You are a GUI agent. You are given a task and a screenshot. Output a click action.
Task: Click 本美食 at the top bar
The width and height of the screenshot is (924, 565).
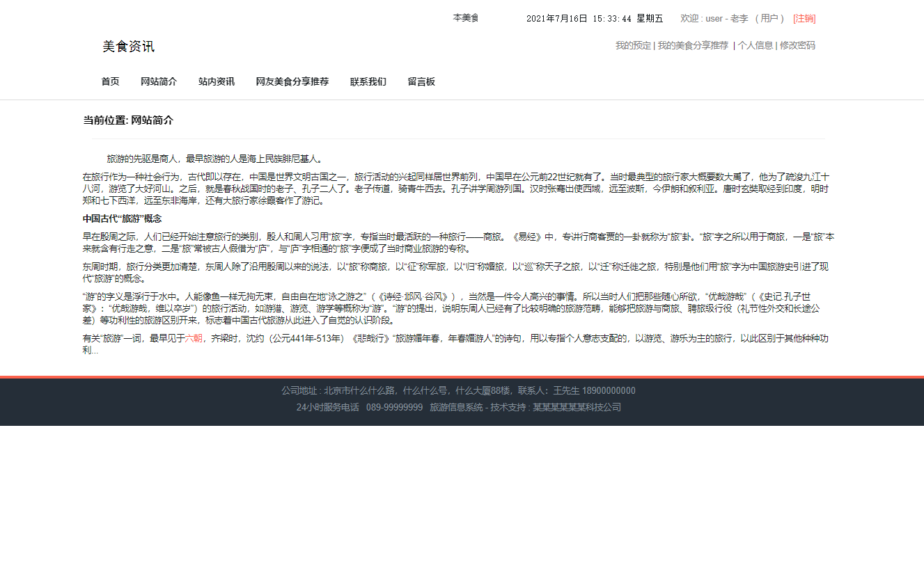[x=466, y=17]
